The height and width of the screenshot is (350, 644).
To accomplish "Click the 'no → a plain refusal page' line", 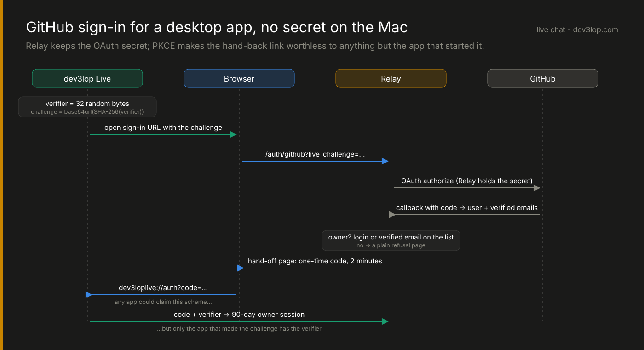I will click(391, 245).
